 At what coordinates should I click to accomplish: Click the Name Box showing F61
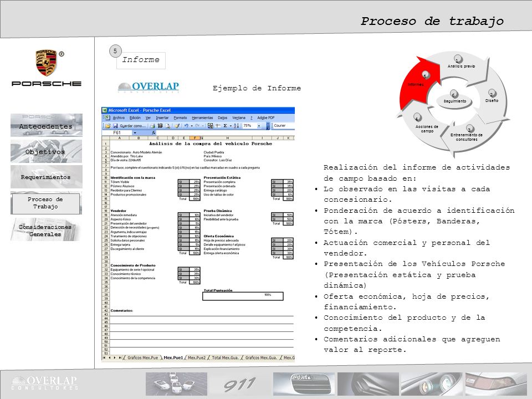[x=117, y=132]
